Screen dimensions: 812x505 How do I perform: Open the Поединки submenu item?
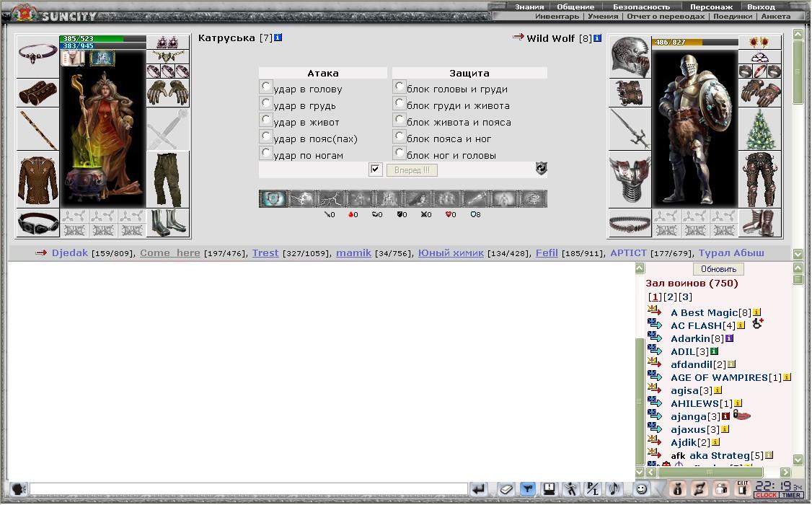(732, 16)
